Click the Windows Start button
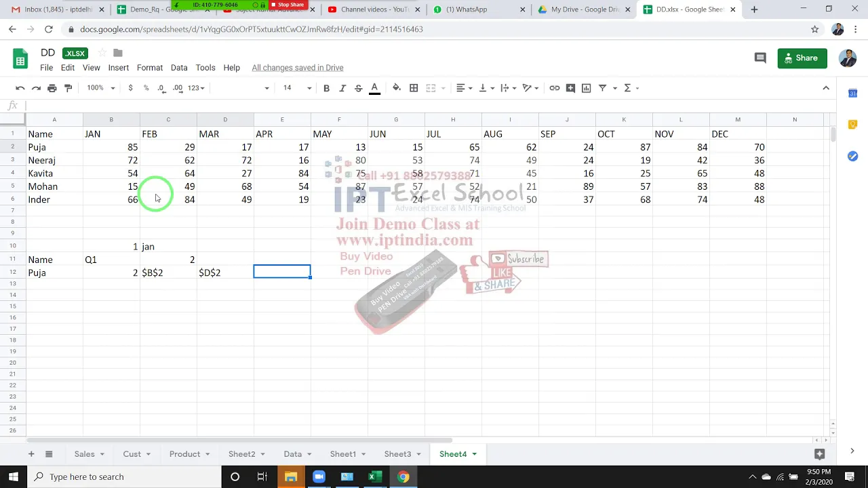 (14, 476)
